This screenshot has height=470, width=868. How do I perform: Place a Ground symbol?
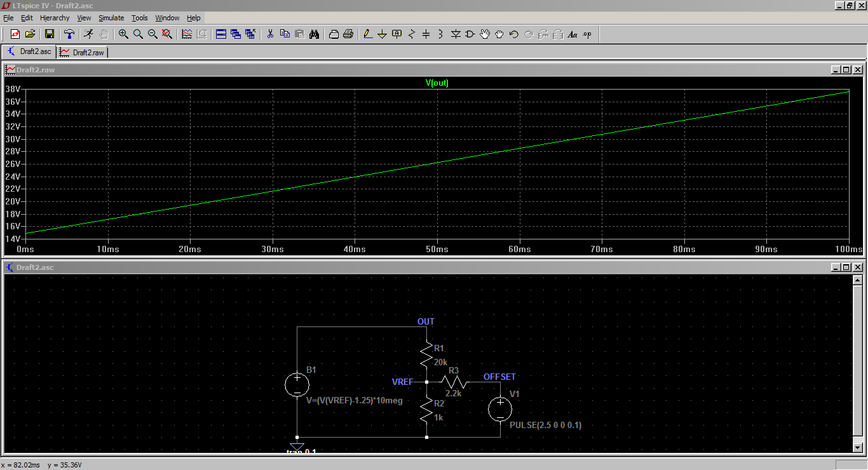click(x=382, y=34)
